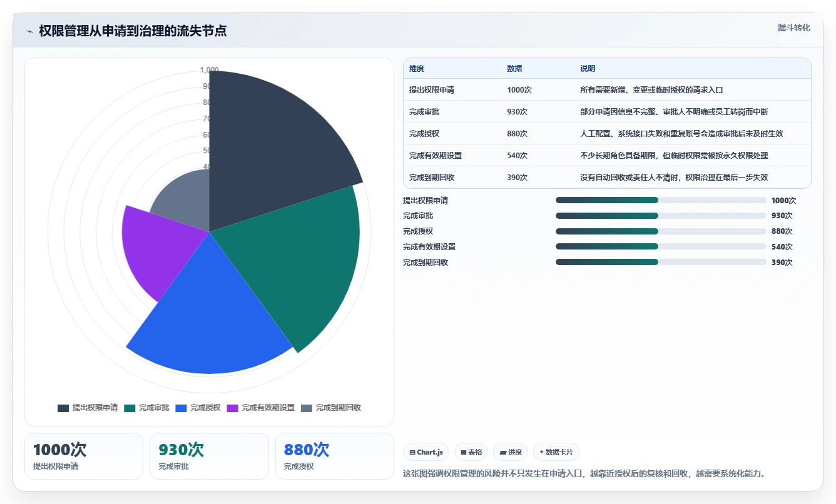Click the description starting 人工配置
This screenshot has width=836, height=504.
(x=681, y=134)
